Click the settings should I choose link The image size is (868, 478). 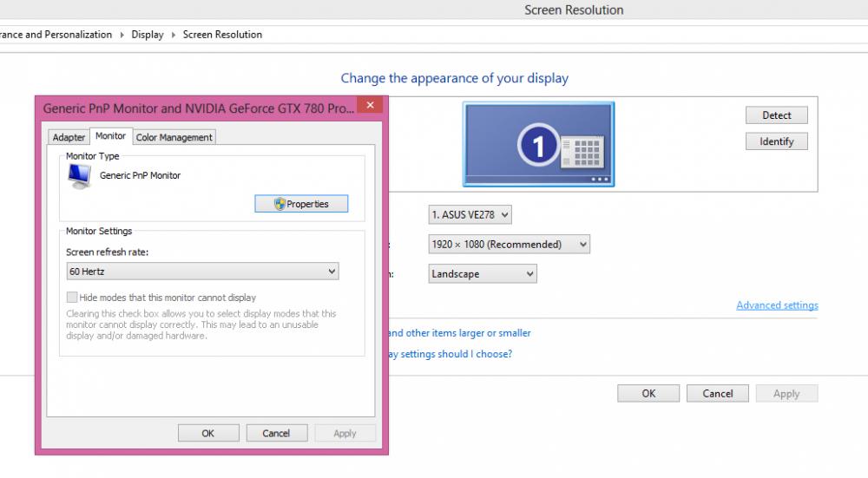450,354
